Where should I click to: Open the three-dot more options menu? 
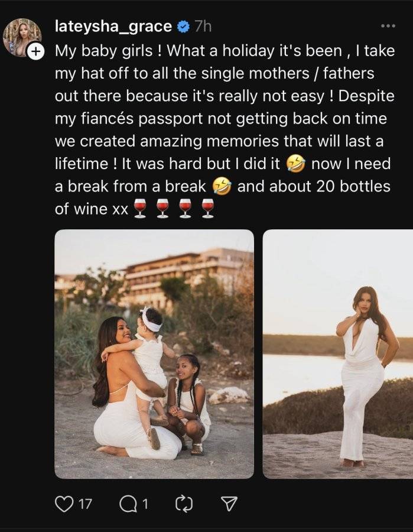(388, 26)
